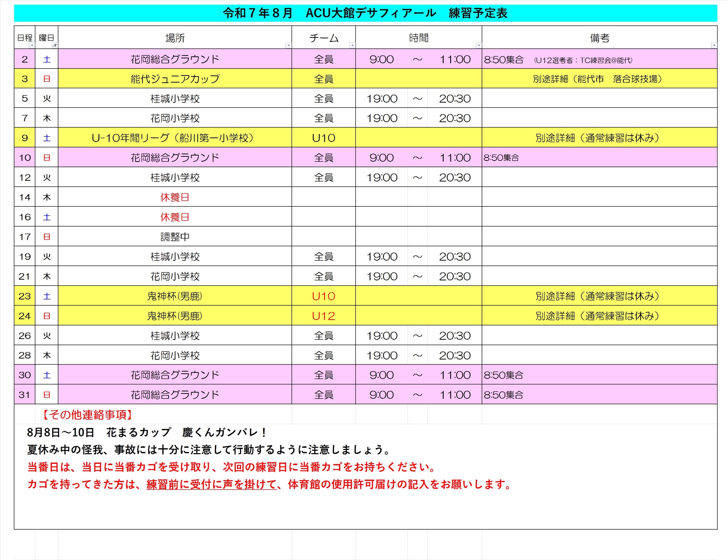728x560 pixels.
Task: Open the 曜日 column filter dropdown
Action: [55, 45]
